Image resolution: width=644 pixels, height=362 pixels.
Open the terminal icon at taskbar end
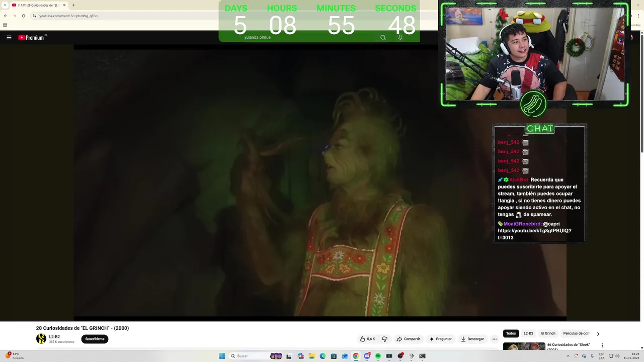tap(422, 356)
